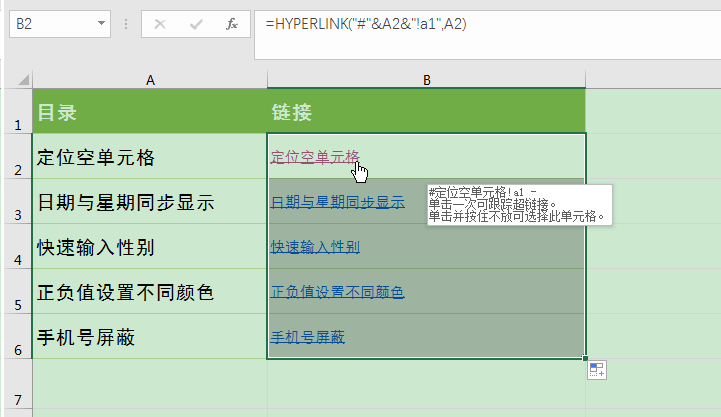Select header cell 链接
Viewport: 721px width, 417px height.
tap(426, 111)
